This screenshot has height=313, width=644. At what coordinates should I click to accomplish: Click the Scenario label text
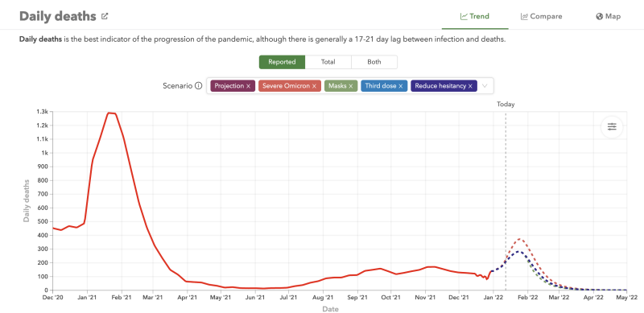177,86
